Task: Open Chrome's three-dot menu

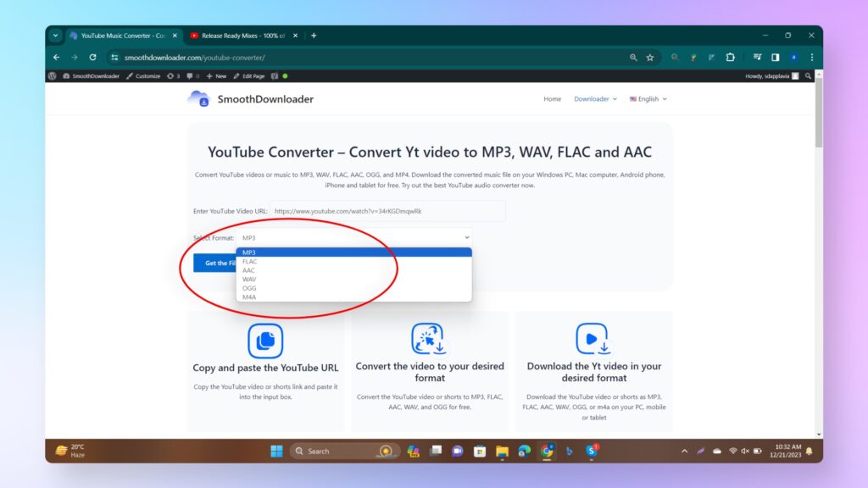Action: (x=811, y=58)
